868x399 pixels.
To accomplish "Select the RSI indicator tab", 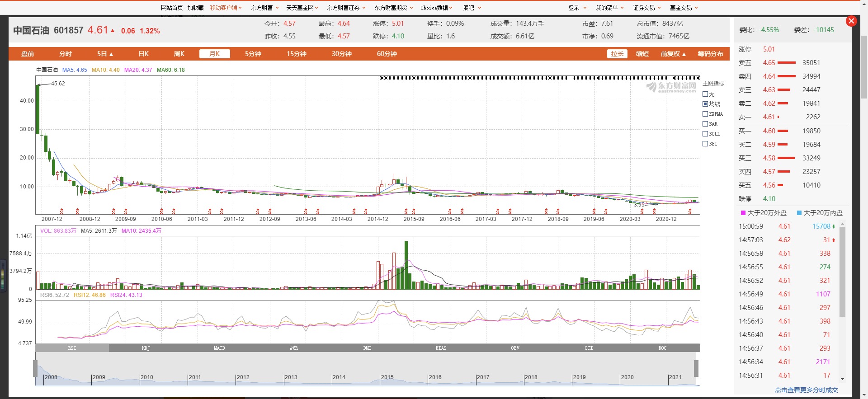I will coord(72,348).
